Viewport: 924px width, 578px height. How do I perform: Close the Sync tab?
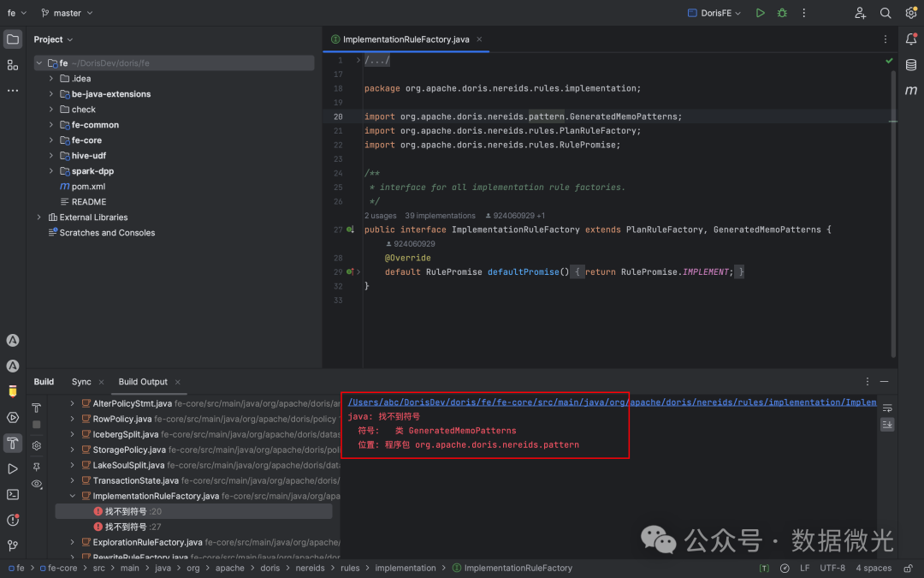101,382
